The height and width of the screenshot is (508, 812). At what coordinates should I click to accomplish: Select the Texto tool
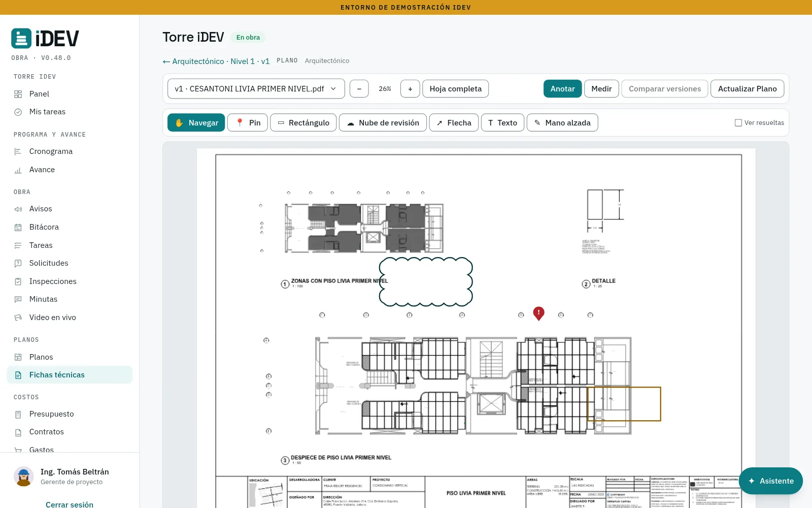pos(502,122)
